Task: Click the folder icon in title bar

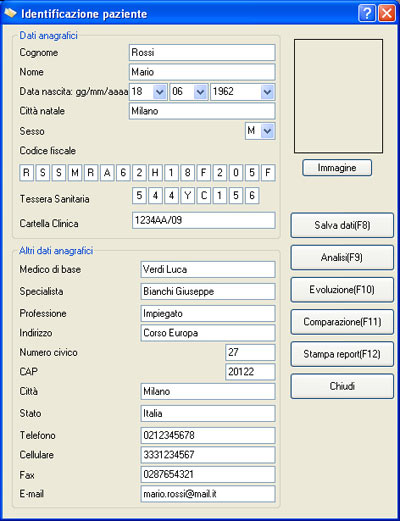Action: tap(10, 13)
